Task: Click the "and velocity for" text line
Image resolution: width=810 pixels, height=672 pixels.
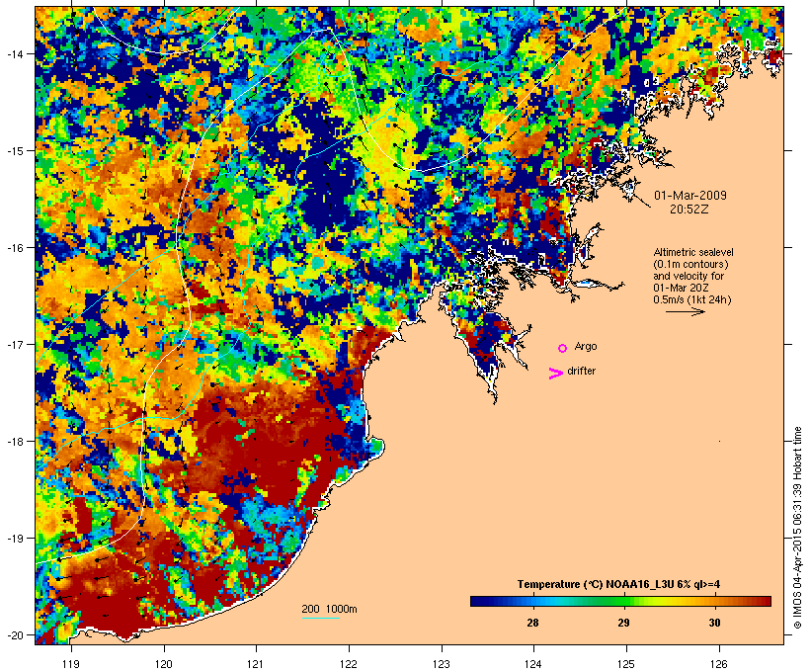Action: 688,276
